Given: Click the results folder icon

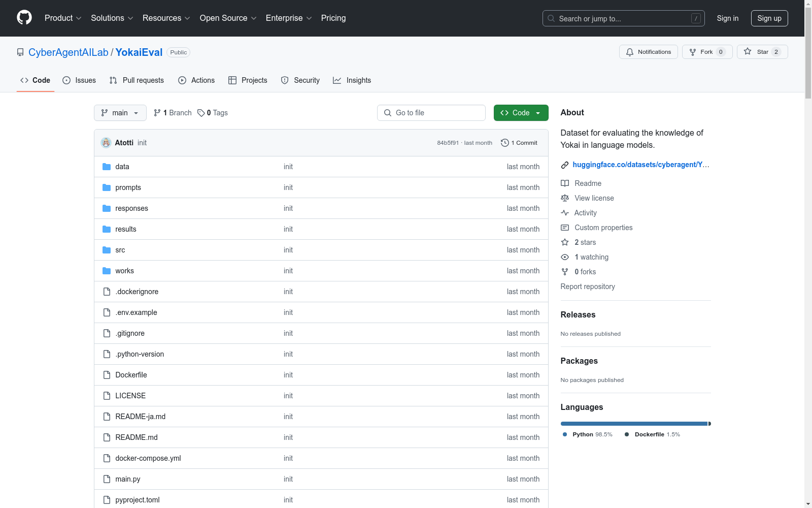Looking at the screenshot, I should (107, 229).
